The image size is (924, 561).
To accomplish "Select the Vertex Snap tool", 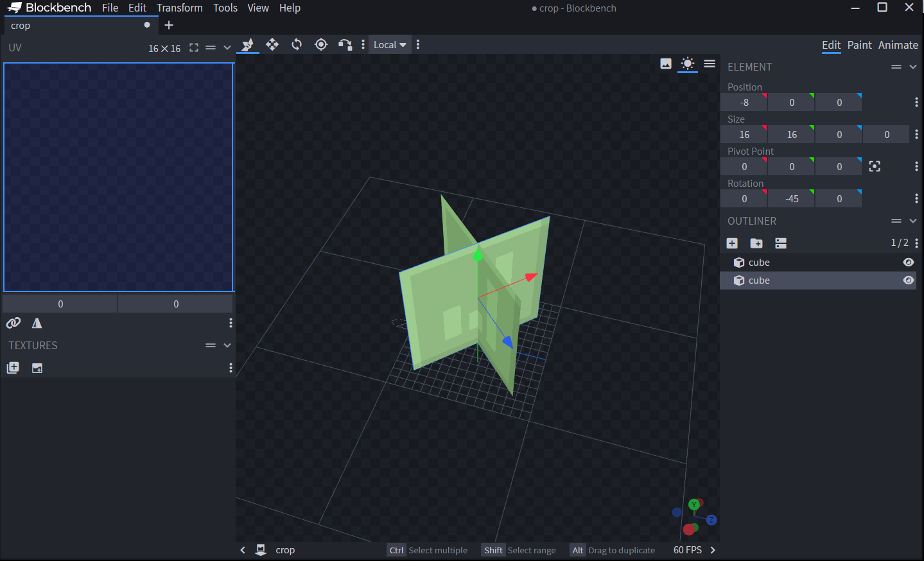I will pyautogui.click(x=345, y=44).
